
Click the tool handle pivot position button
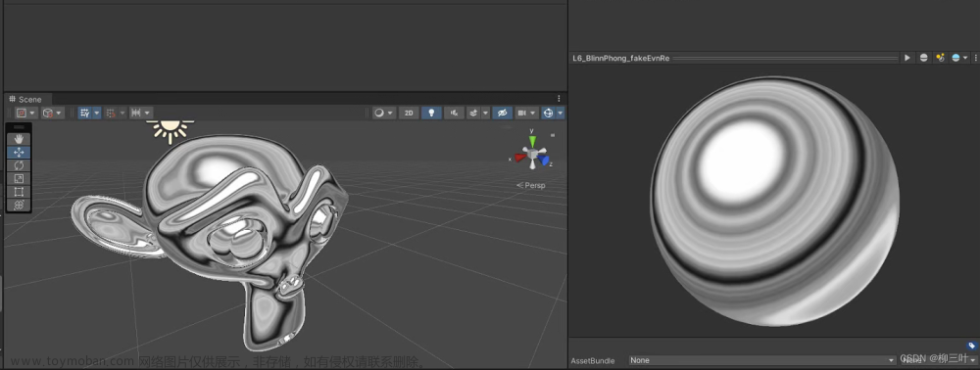tap(22, 113)
